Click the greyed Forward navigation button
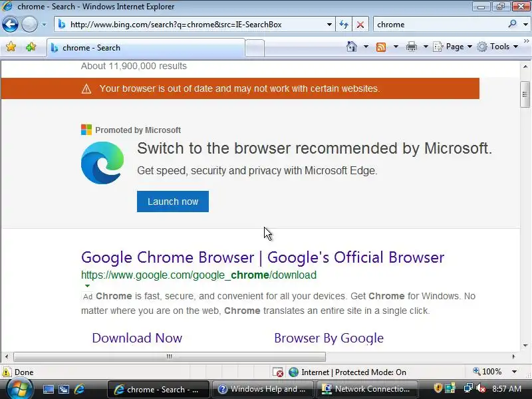Image resolution: width=532 pixels, height=399 pixels. point(29,25)
